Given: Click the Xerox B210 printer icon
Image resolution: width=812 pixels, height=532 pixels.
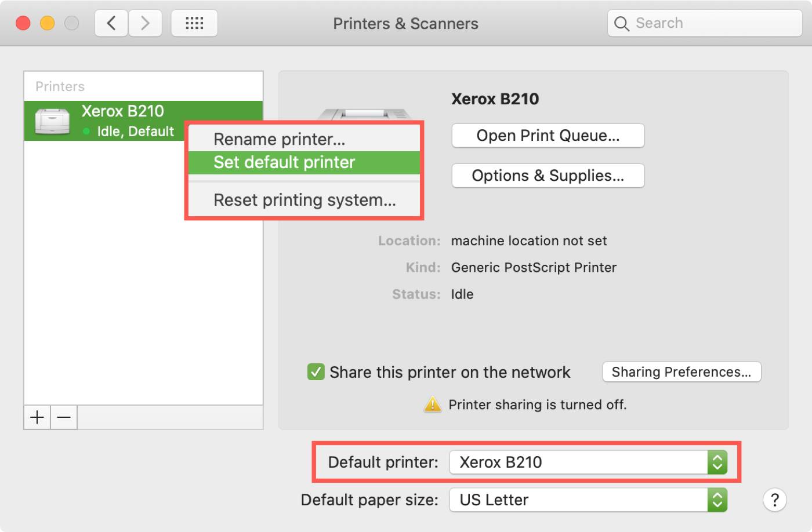Looking at the screenshot, I should tap(52, 121).
